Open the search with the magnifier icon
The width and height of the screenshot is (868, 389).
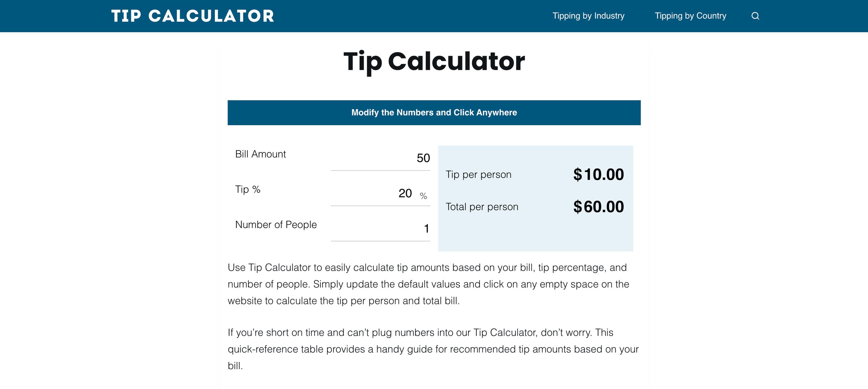[x=756, y=16]
